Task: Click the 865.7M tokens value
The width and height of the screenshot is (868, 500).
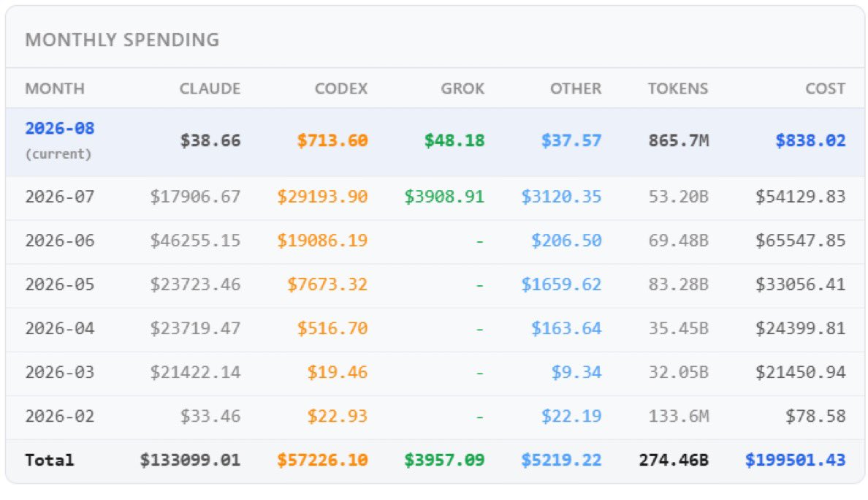Action: coord(679,140)
